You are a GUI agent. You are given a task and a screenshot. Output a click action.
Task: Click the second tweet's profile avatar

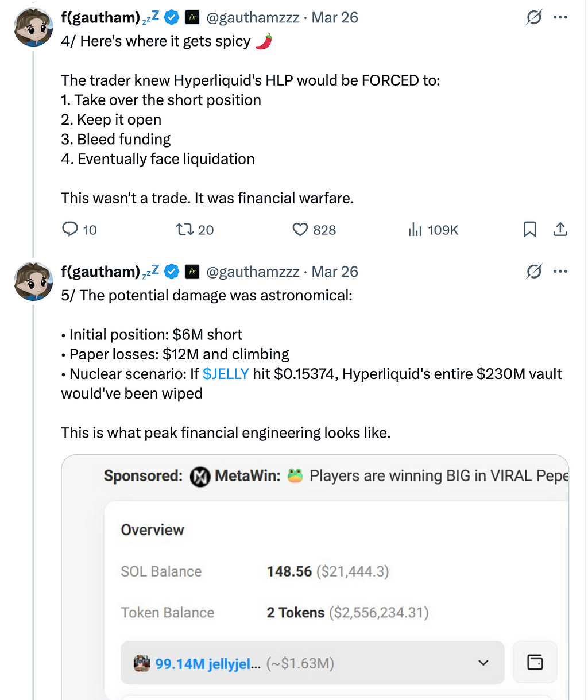pyautogui.click(x=33, y=281)
